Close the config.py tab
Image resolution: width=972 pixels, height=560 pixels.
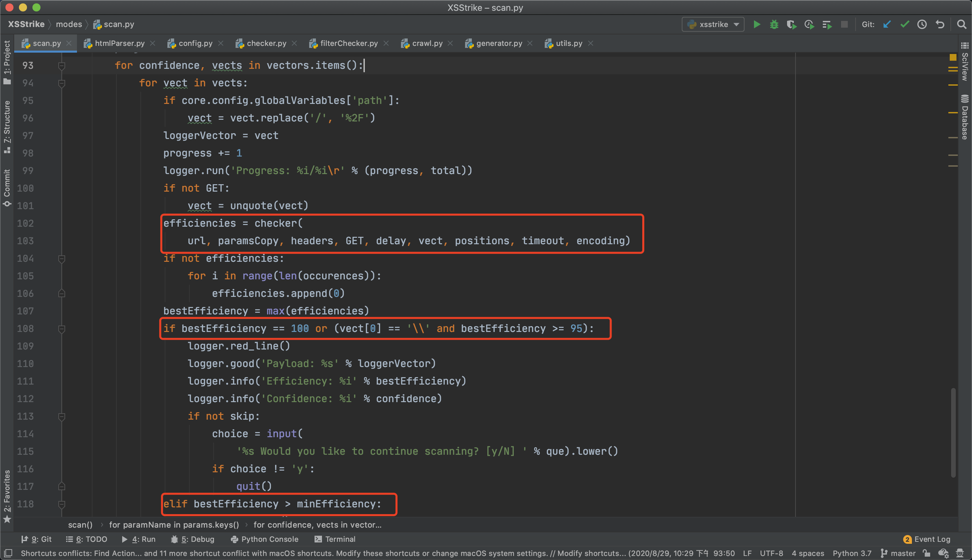[220, 44]
